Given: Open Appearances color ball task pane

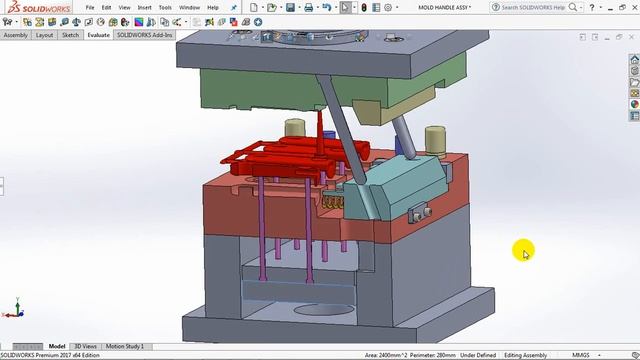Looking at the screenshot, I should [x=635, y=104].
